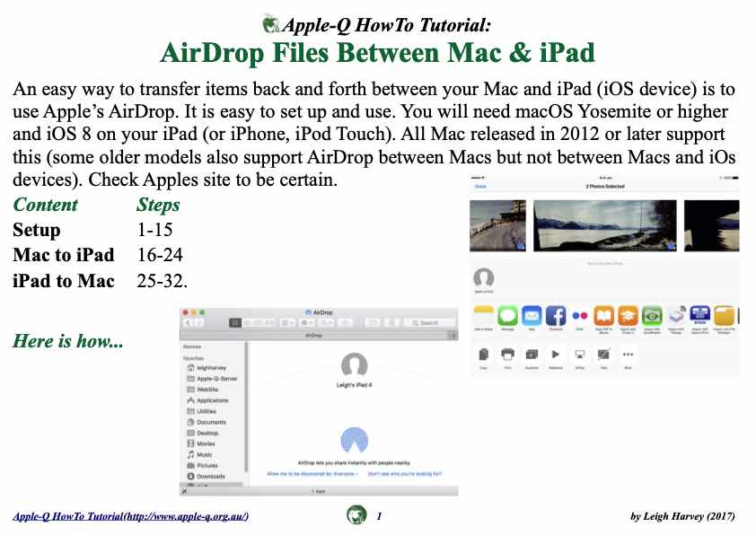The image size is (756, 535).
Task: Click the 'by Leigh Harvey (2017)' footer text
Action: pyautogui.click(x=682, y=516)
